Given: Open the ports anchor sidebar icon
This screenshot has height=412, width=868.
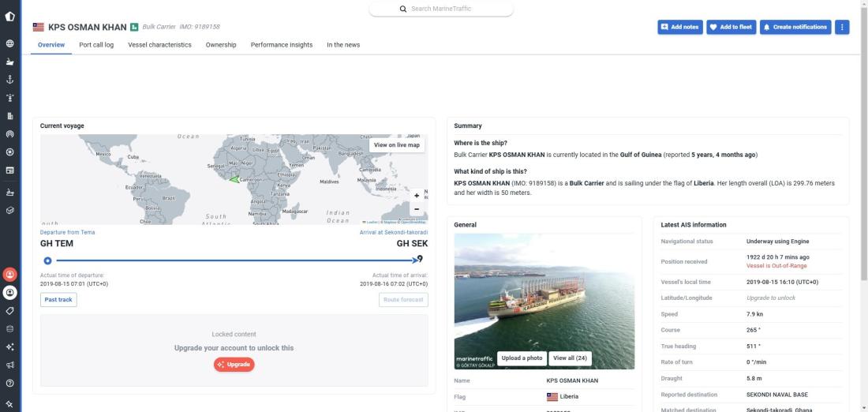Looking at the screenshot, I should [9, 80].
